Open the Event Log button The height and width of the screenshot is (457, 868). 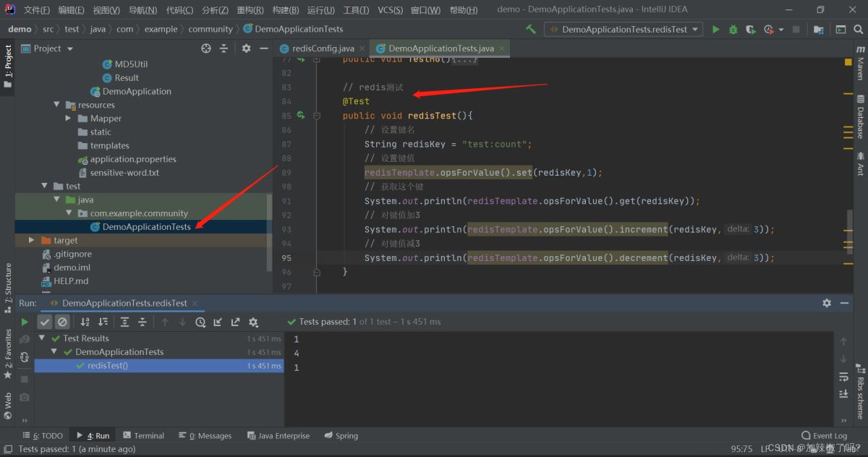click(825, 435)
